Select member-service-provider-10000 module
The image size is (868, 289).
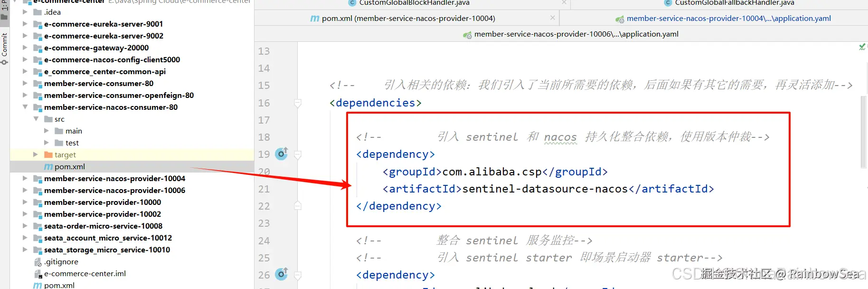point(103,202)
